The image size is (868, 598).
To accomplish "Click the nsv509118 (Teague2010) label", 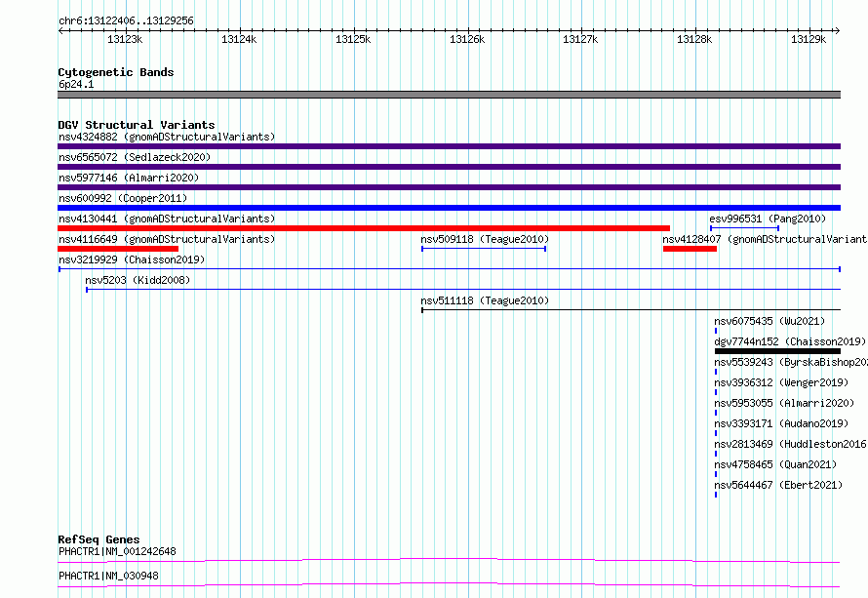I will click(x=485, y=239).
